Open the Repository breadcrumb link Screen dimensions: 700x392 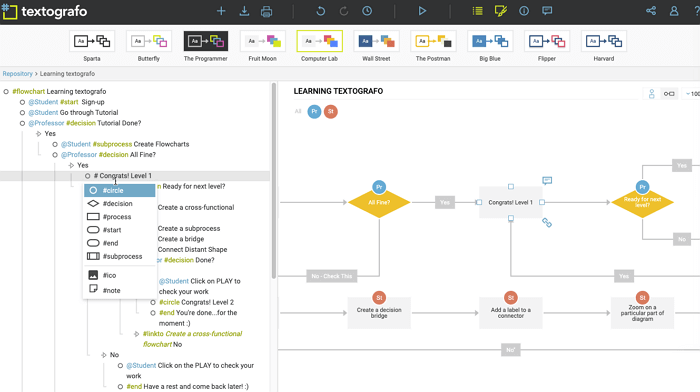[x=17, y=74]
